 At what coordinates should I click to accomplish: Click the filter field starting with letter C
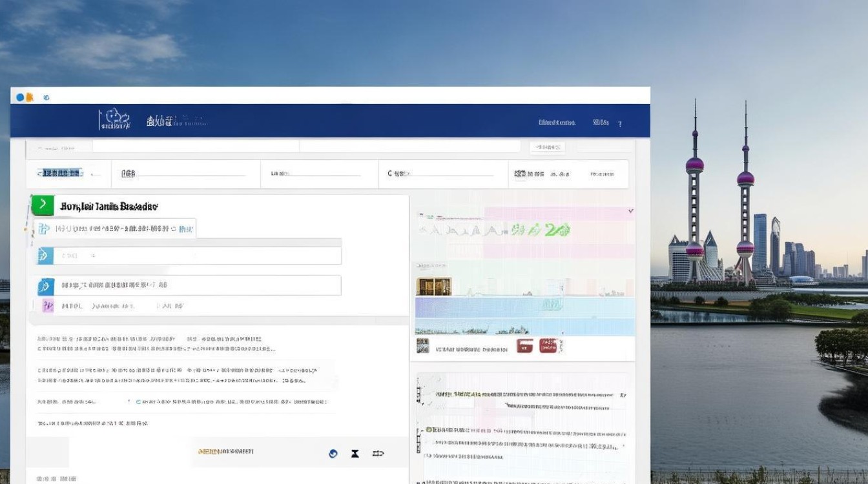point(442,174)
